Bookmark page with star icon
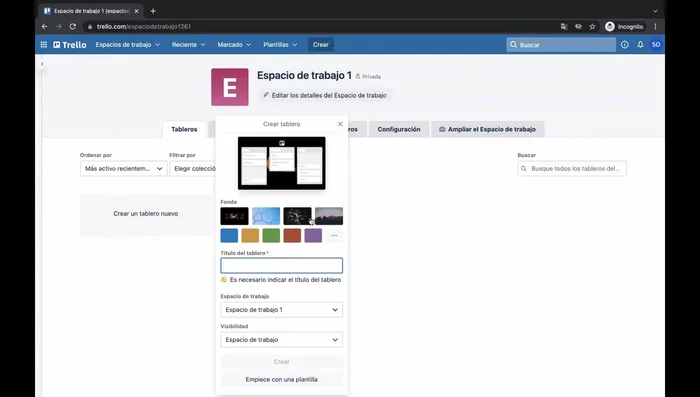The image size is (700, 397). tap(592, 26)
